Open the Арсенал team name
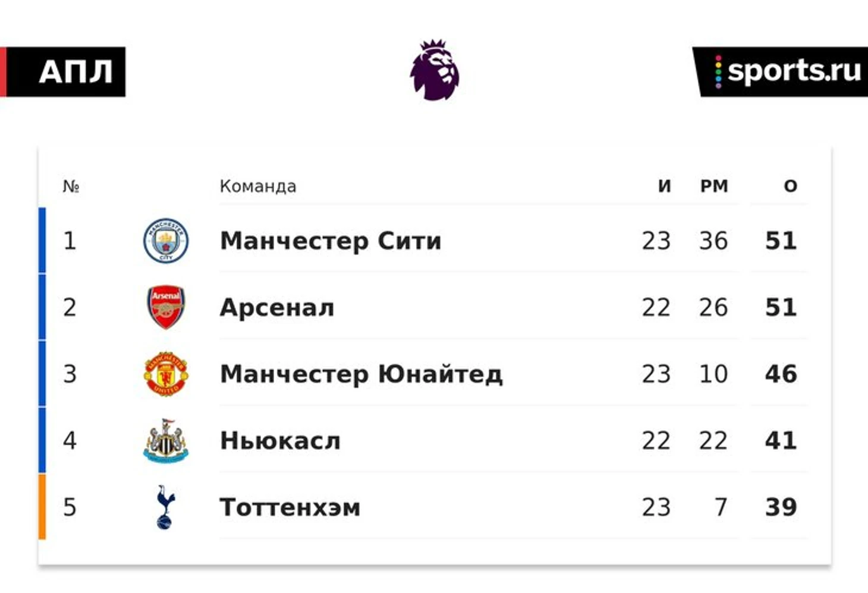Image resolution: width=868 pixels, height=593 pixels. 277,308
